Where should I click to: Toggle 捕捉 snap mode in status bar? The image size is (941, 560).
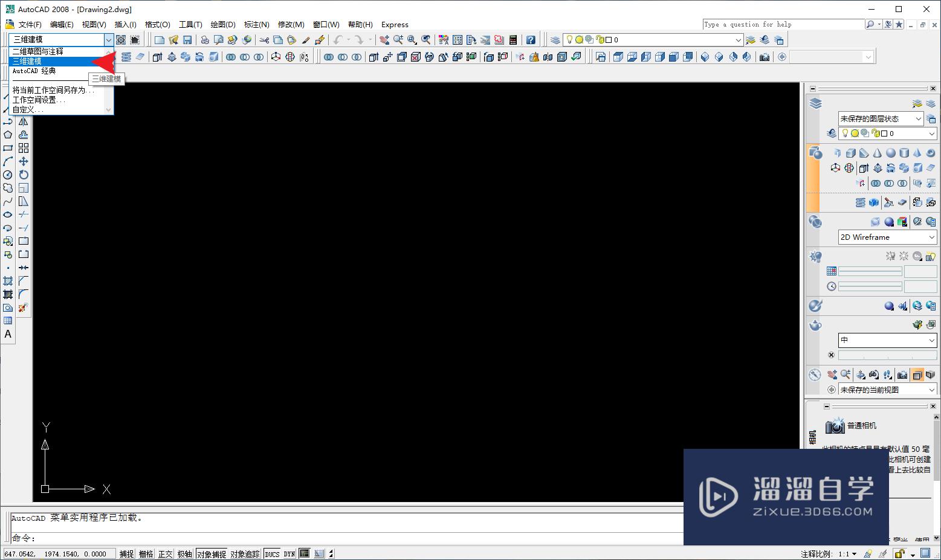pyautogui.click(x=127, y=554)
